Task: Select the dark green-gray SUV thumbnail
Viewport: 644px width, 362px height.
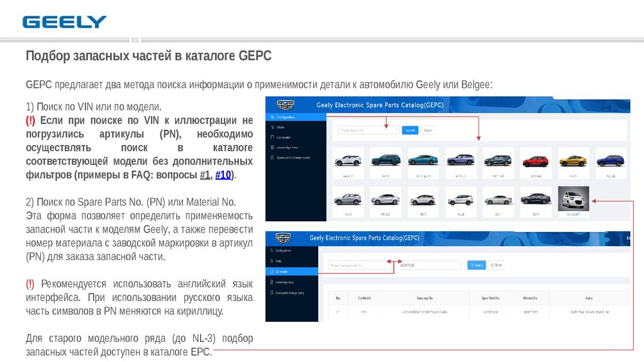Action: point(498,160)
